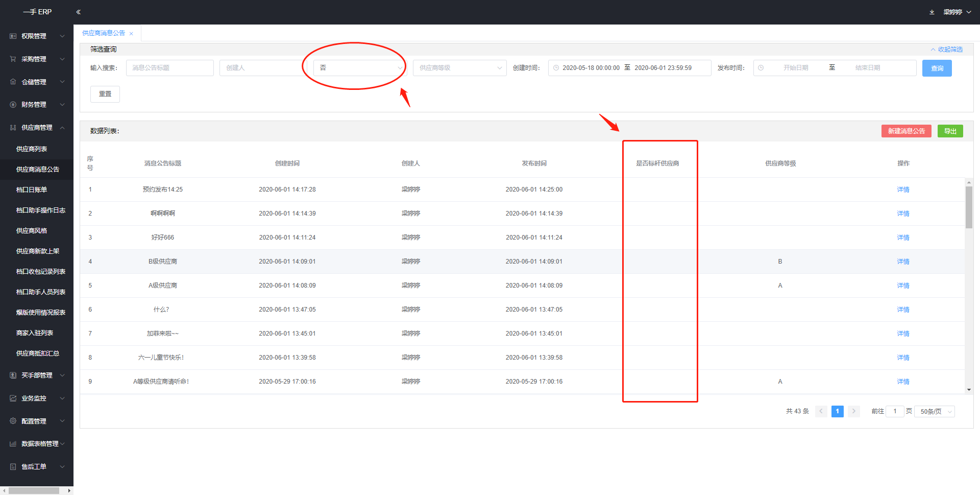Click the clock icon in 创建时间 field
Image resolution: width=980 pixels, height=495 pixels.
tap(556, 68)
